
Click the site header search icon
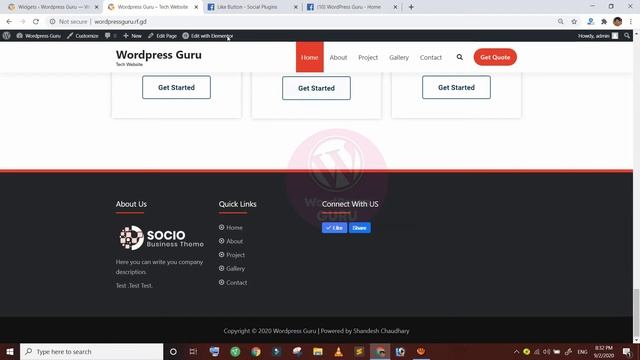[x=460, y=57]
